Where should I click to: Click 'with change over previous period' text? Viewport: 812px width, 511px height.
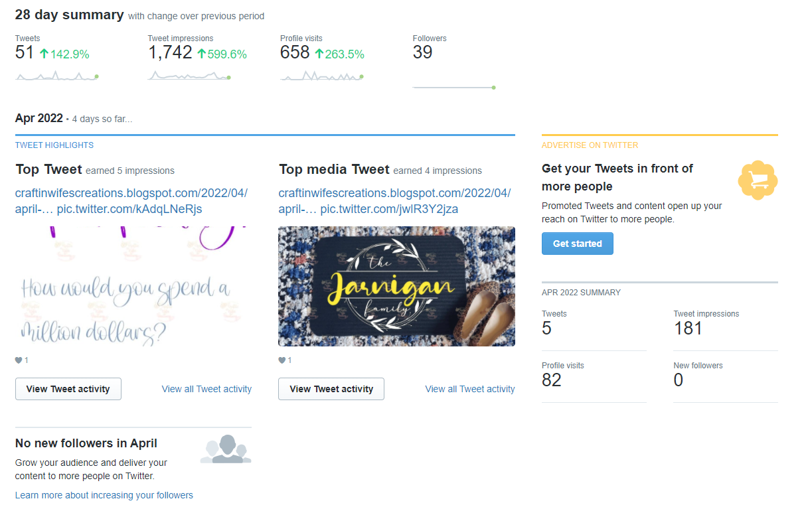pyautogui.click(x=196, y=16)
